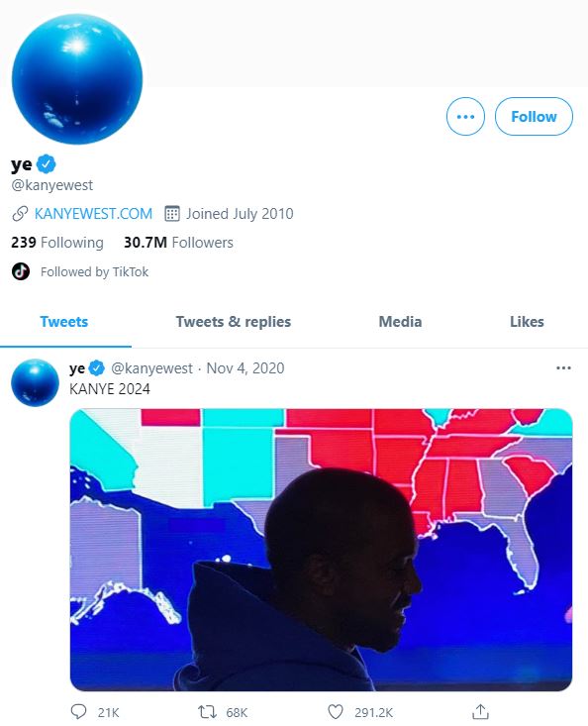Open the 30.7M Followers list
Image resolution: width=588 pixels, height=726 pixels.
[x=178, y=243]
